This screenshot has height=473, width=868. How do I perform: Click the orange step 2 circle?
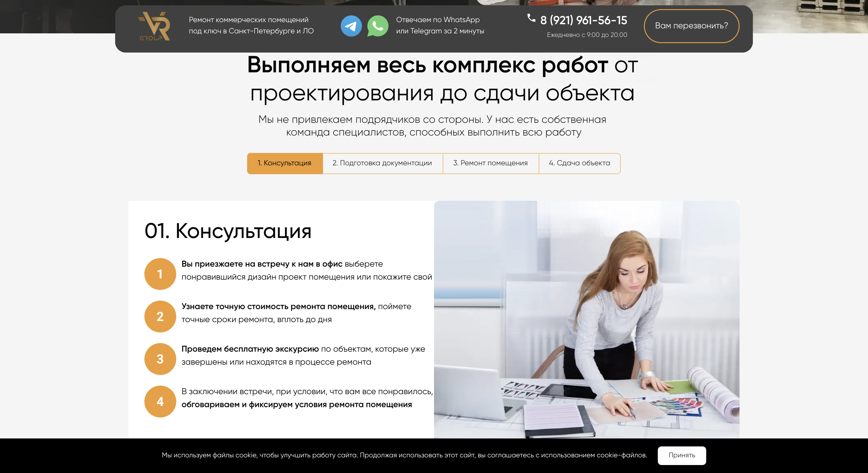pyautogui.click(x=160, y=316)
